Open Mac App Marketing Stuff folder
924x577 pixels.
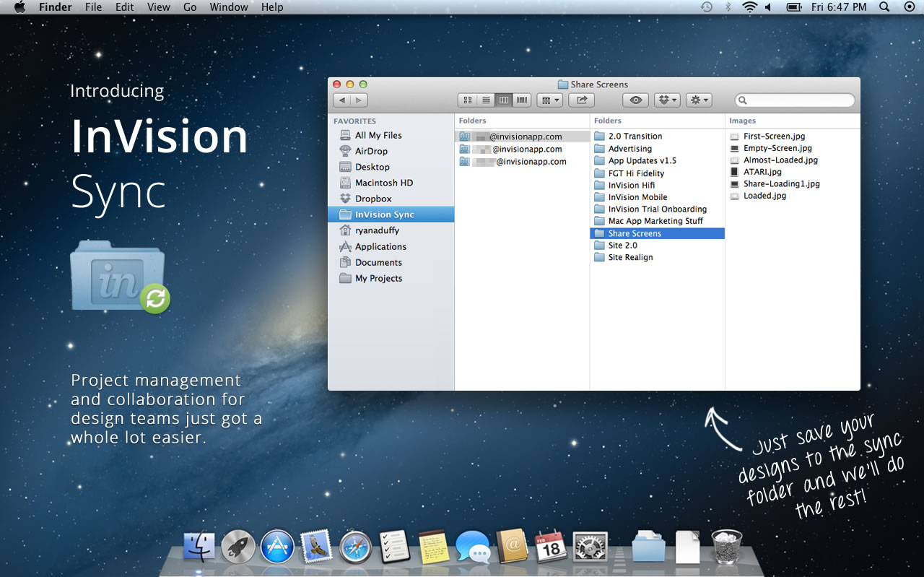(657, 221)
